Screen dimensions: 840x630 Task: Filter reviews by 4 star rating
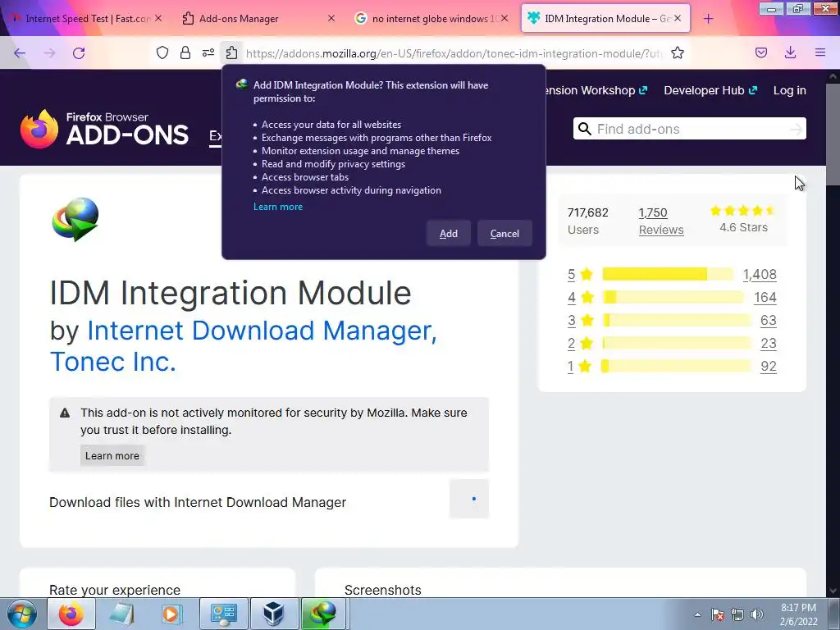click(581, 297)
